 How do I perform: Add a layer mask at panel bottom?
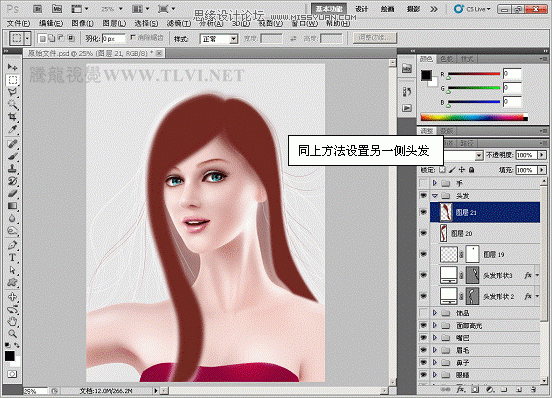tap(475, 390)
